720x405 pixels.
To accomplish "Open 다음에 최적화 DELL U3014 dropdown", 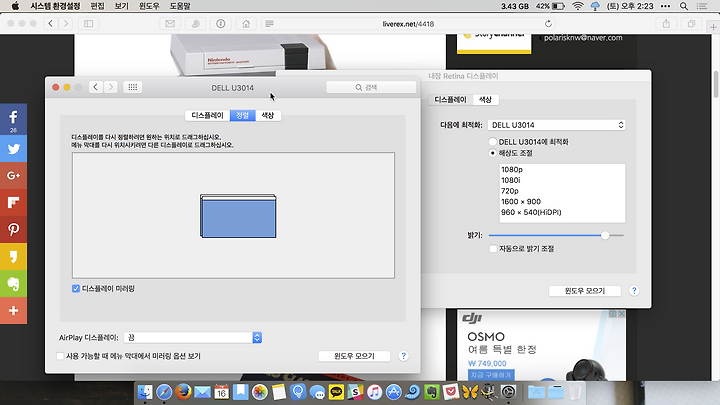I will point(557,125).
